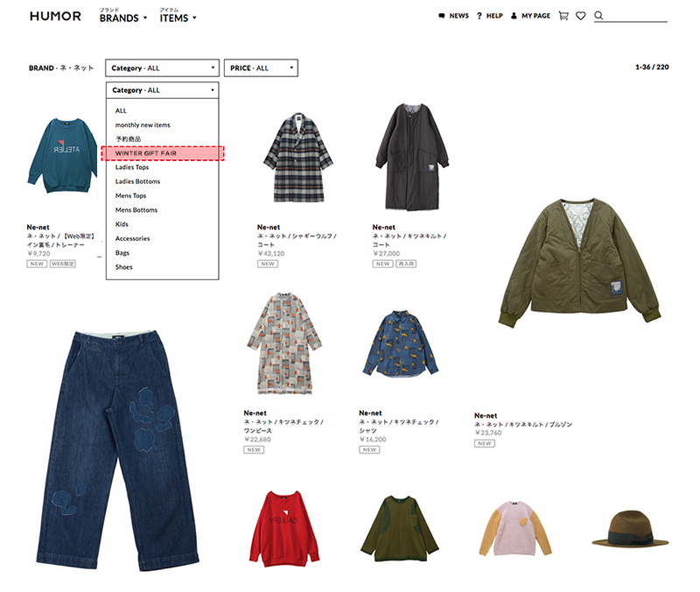Open the olive quilted blouson image
The image size is (700, 592).
[x=579, y=263]
